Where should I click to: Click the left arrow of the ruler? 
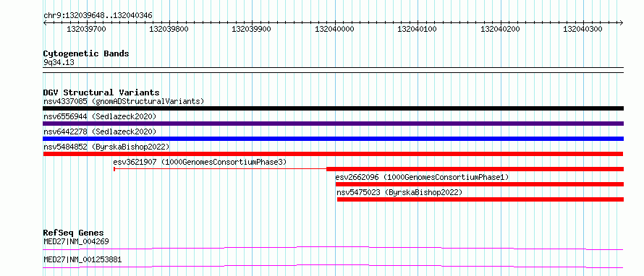click(45, 22)
